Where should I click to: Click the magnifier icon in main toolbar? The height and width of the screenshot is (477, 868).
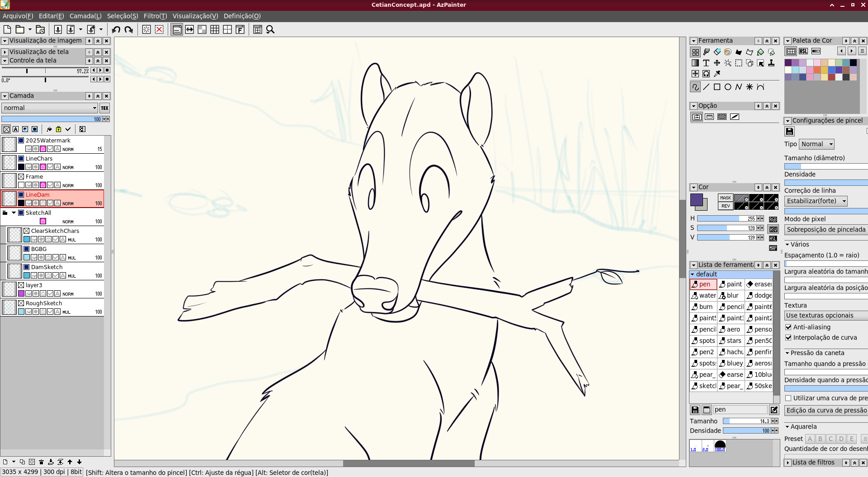pos(270,29)
